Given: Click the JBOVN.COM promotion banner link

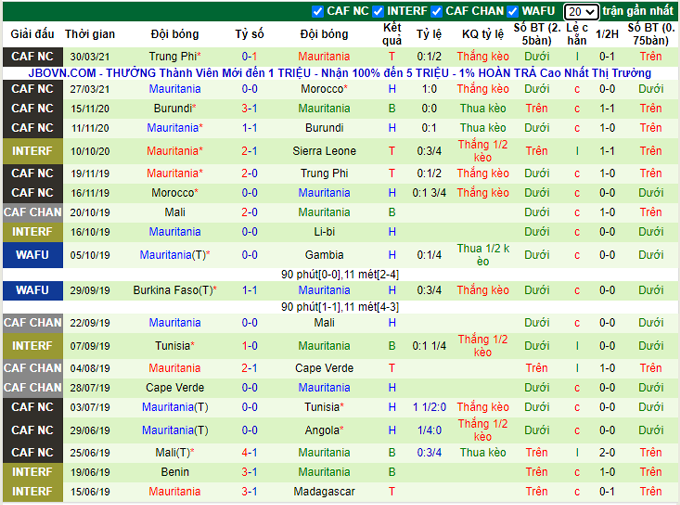Looking at the screenshot, I should 340,73.
